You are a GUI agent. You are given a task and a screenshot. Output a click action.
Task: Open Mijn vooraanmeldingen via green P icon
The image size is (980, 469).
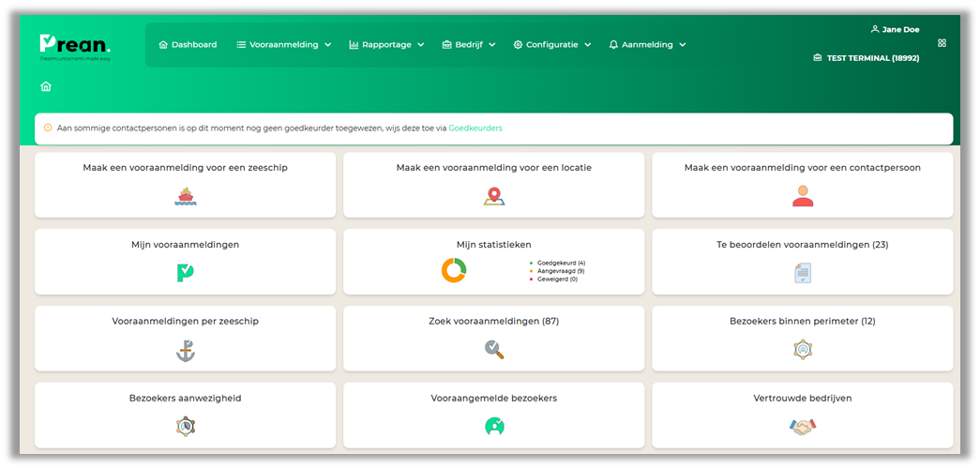pos(185,272)
